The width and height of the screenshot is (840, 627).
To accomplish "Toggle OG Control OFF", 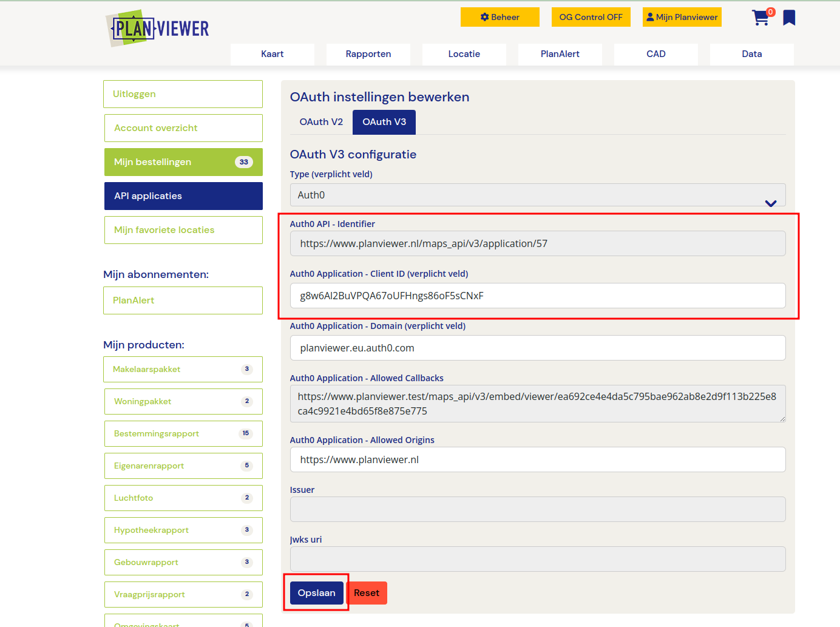I will [591, 16].
